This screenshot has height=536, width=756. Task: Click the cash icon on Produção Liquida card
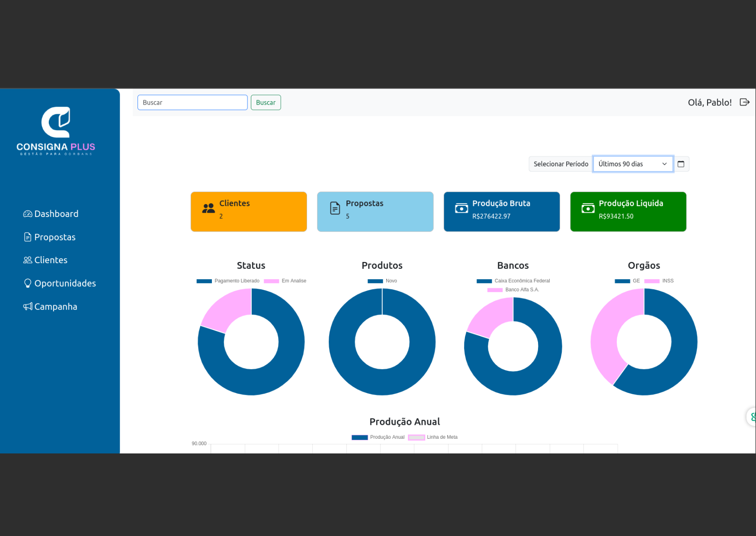[x=588, y=208]
